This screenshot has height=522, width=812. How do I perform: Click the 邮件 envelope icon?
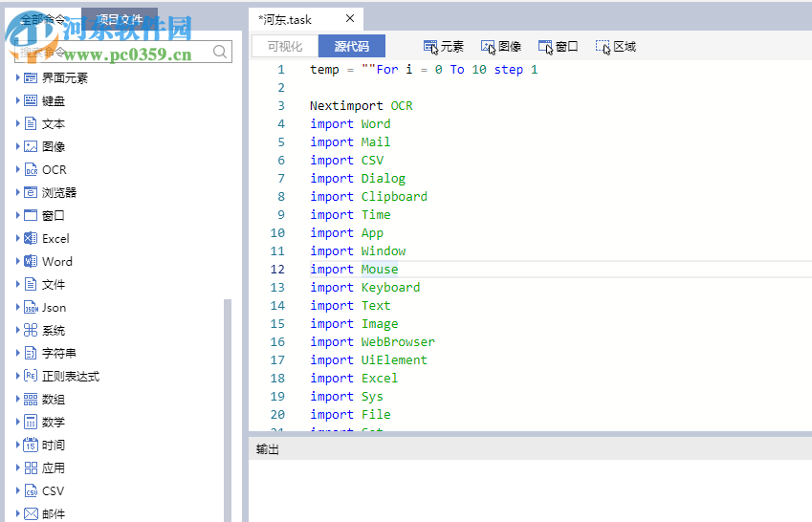click(x=31, y=513)
